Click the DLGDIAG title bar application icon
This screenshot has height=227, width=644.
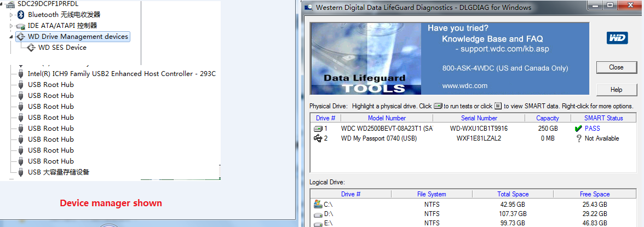tap(309, 8)
